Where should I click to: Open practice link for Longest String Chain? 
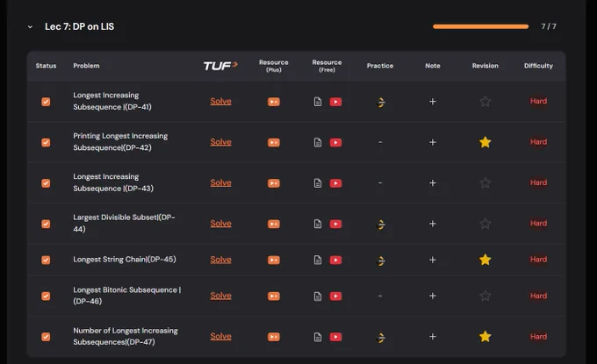pyautogui.click(x=380, y=261)
